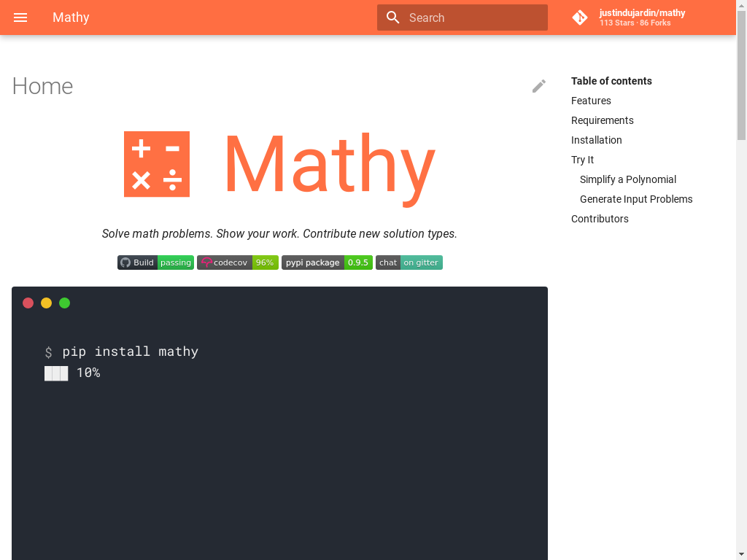Open the GitHub Build passing badge
Image resolution: width=747 pixels, height=560 pixels.
pyautogui.click(x=156, y=262)
